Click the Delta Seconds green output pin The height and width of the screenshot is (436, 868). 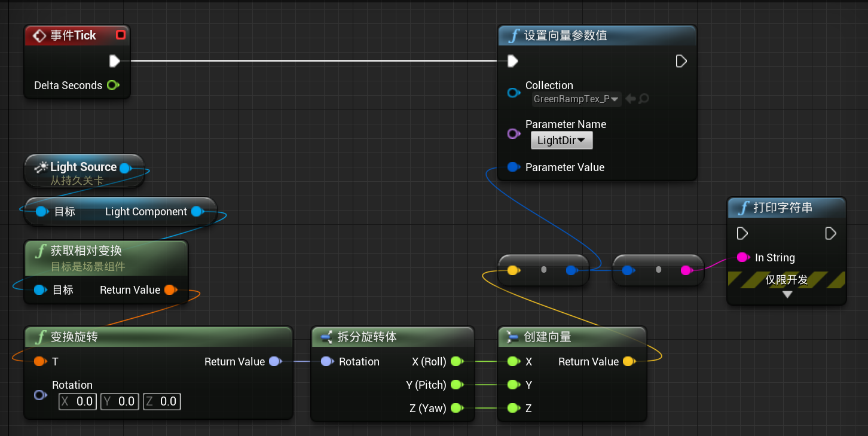click(112, 85)
